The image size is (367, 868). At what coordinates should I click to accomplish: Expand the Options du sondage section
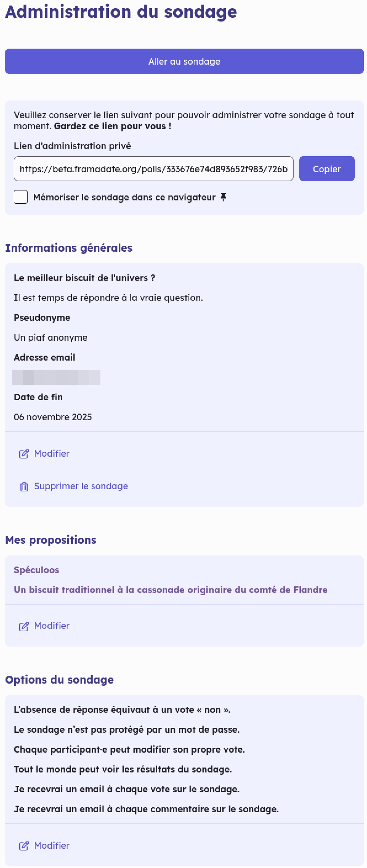click(60, 680)
